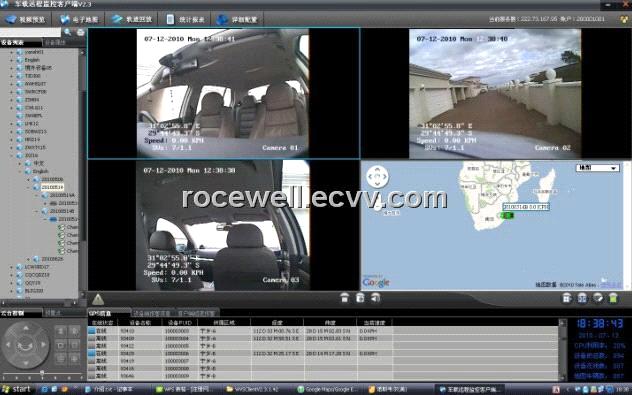Click the Google Maps pan control circle
The width and height of the screenshot is (632, 395).
(377, 177)
